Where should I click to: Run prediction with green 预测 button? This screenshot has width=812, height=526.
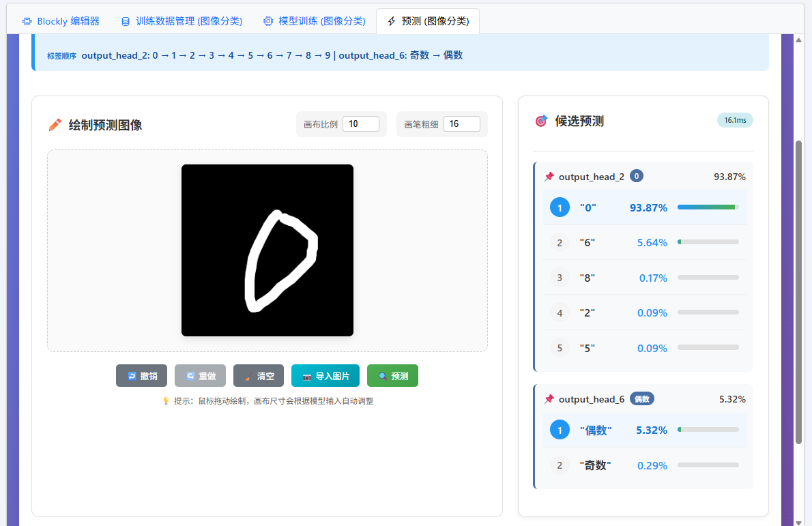click(392, 376)
